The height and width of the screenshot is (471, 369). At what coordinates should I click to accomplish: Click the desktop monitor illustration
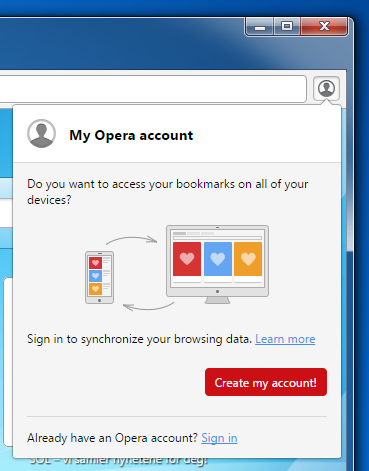click(217, 264)
